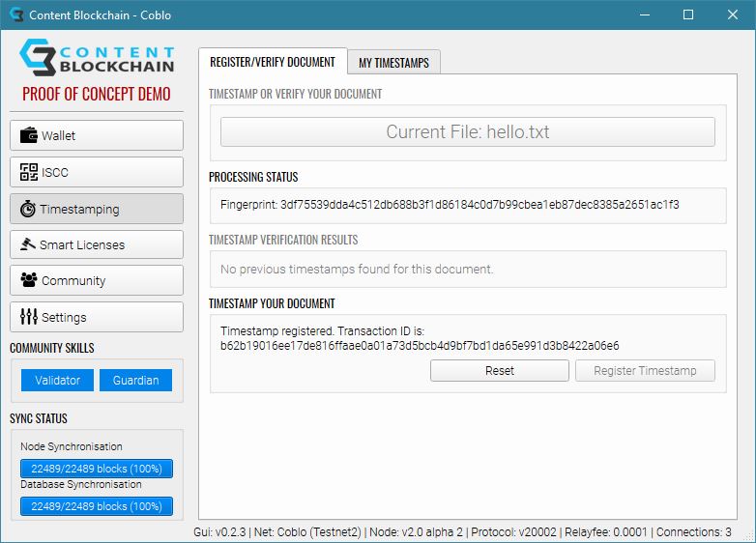Minimize the Coblo window
Image resolution: width=756 pixels, height=543 pixels.
coord(645,14)
